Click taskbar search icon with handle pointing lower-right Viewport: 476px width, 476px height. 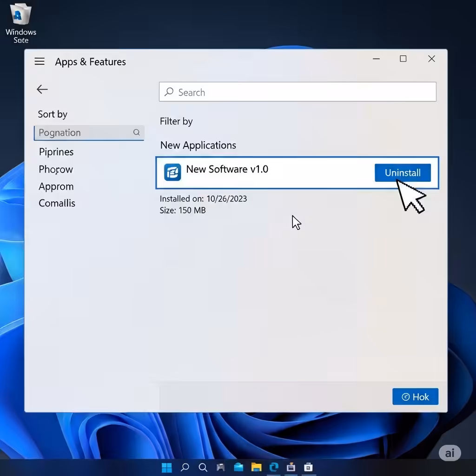point(203,467)
